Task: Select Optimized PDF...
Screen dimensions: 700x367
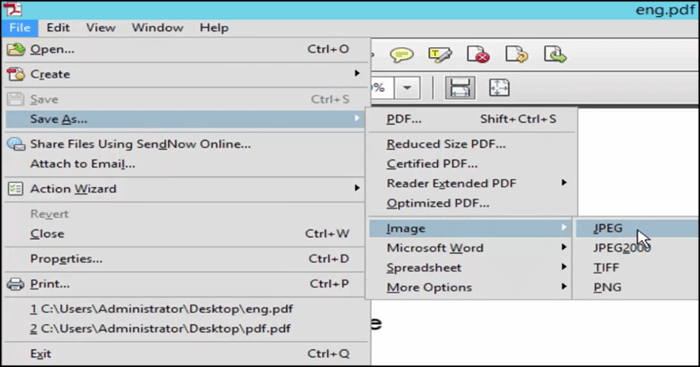Action: click(471, 203)
